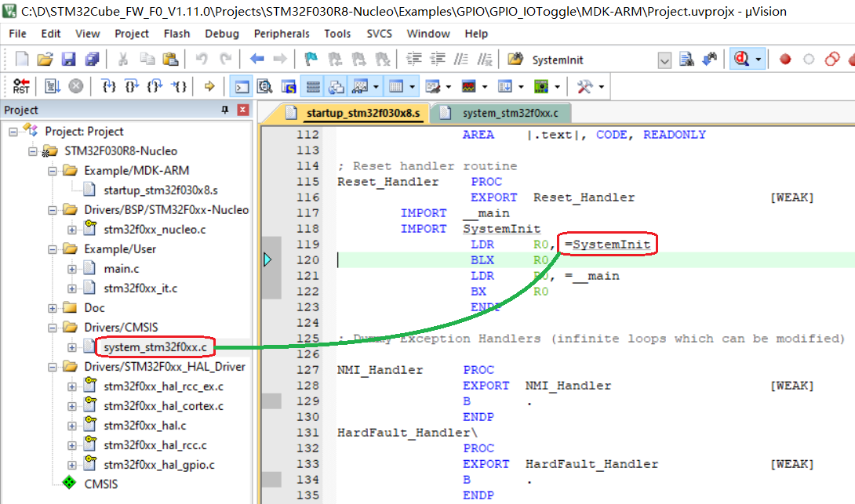Image resolution: width=855 pixels, height=504 pixels.
Task: Toggle a breakpoint with the red dot icon
Action: point(785,59)
